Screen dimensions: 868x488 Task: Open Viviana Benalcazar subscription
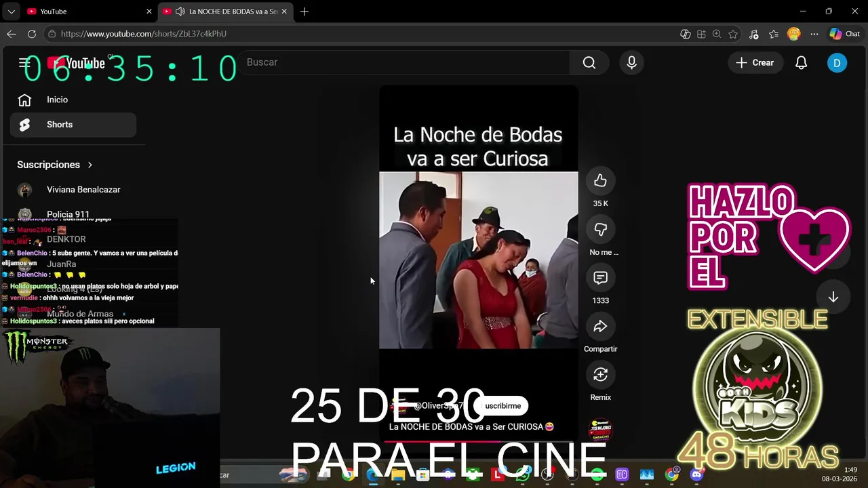(x=73, y=190)
